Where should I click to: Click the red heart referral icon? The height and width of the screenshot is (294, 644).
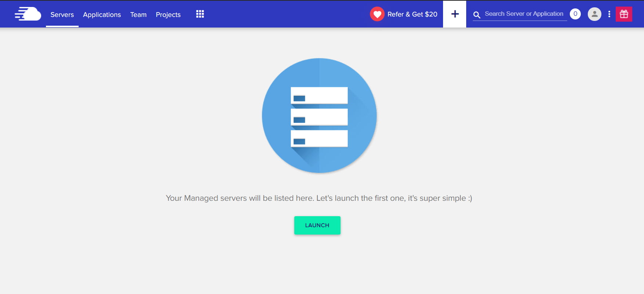377,14
